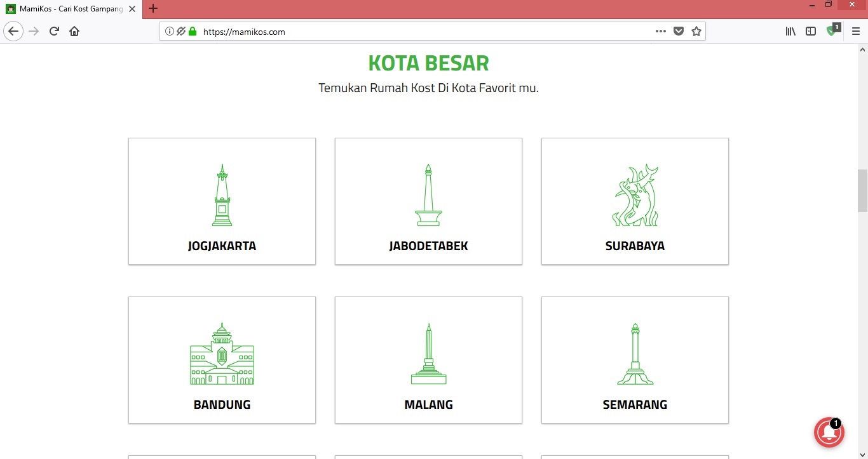Open the tracking protection shield indicator

pyautogui.click(x=180, y=31)
